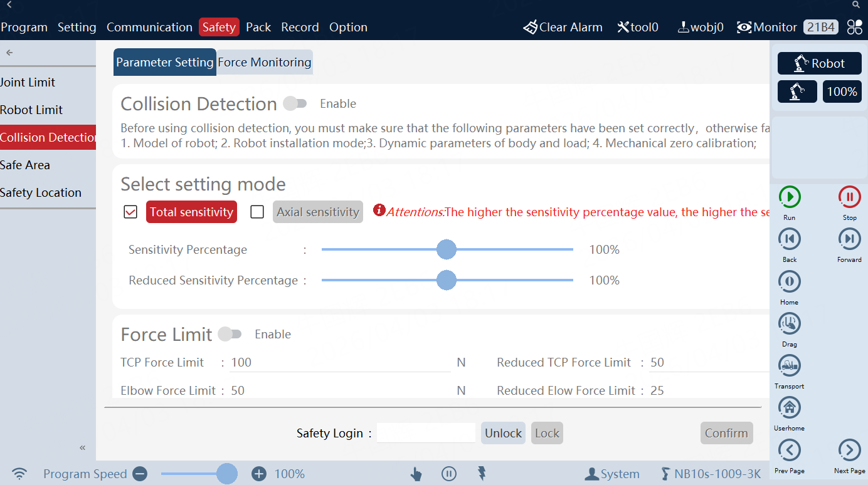Select the Transport icon
The image size is (868, 485).
click(x=789, y=365)
